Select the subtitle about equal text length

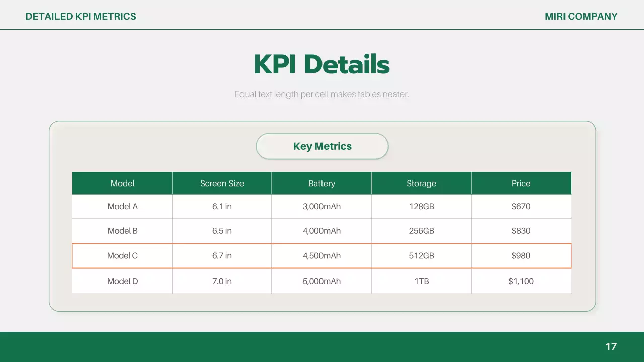pyautogui.click(x=321, y=94)
